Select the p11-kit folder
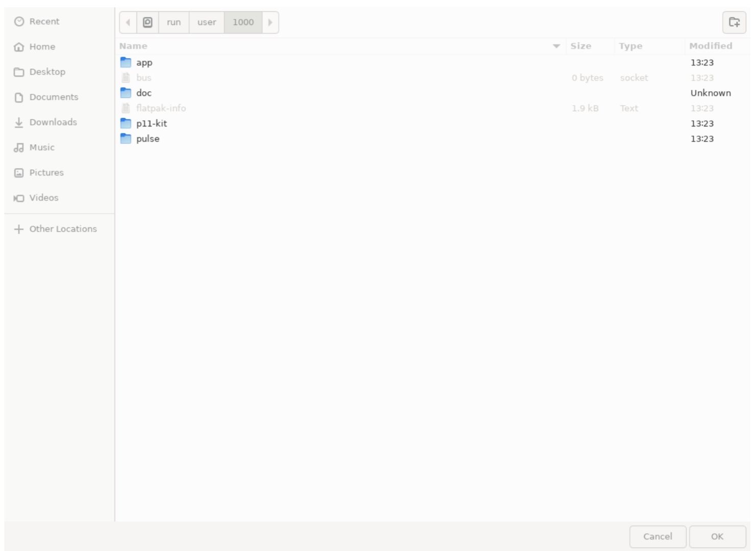Image resolution: width=756 pixels, height=551 pixels. [x=151, y=123]
